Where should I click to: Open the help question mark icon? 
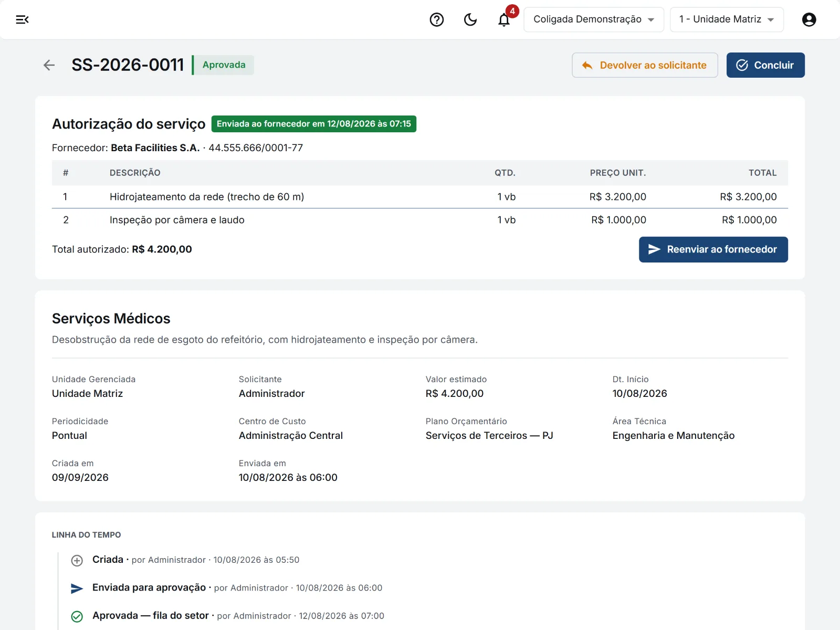437,19
